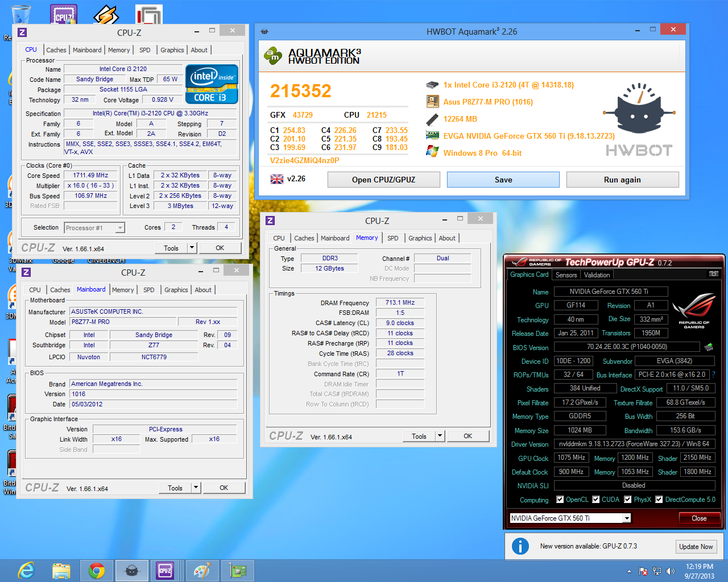Switch to HWBOT Aquamark taskbar button
Image resolution: width=728 pixels, height=582 pixels.
(x=132, y=571)
